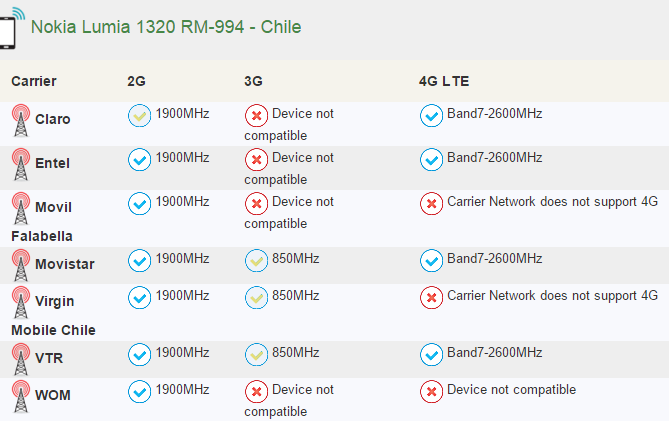Click the WOM carrier tower icon
The width and height of the screenshot is (669, 421).
point(20,395)
